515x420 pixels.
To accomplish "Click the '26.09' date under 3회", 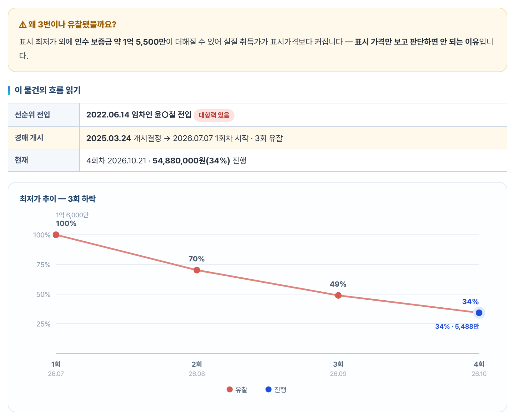I will pyautogui.click(x=338, y=374).
